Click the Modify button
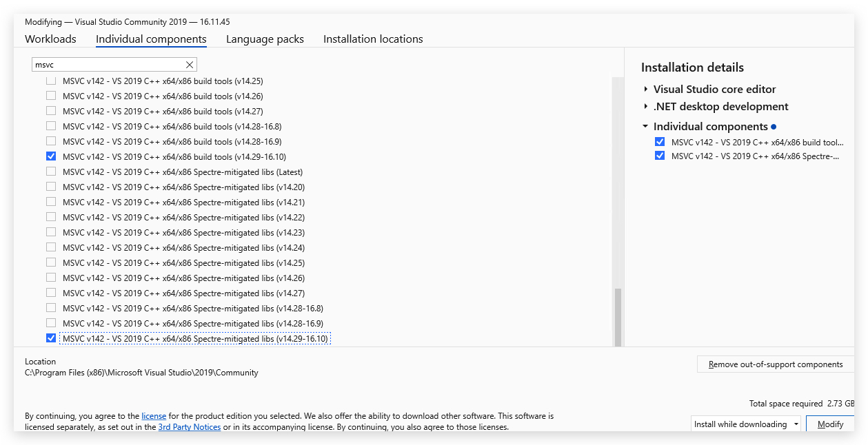This screenshot has width=868, height=445. tap(830, 424)
